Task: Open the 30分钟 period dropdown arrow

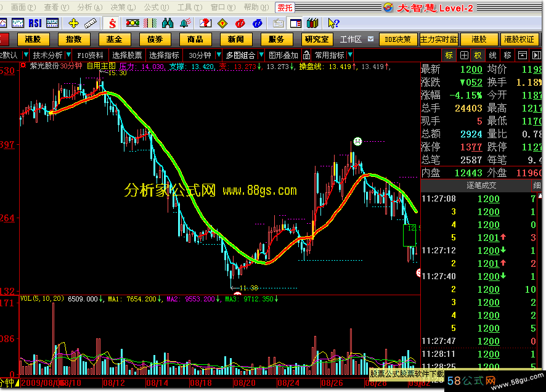Action: (219, 55)
